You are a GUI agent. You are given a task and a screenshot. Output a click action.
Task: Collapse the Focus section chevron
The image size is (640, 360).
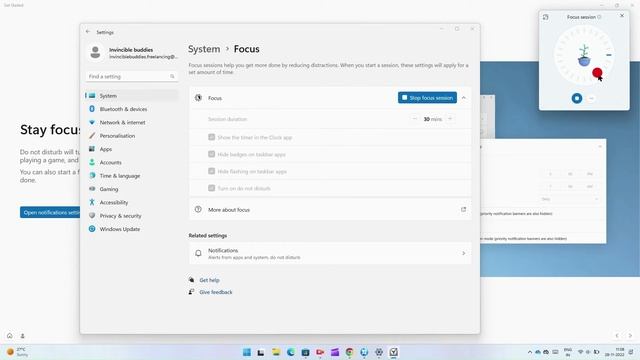click(464, 98)
